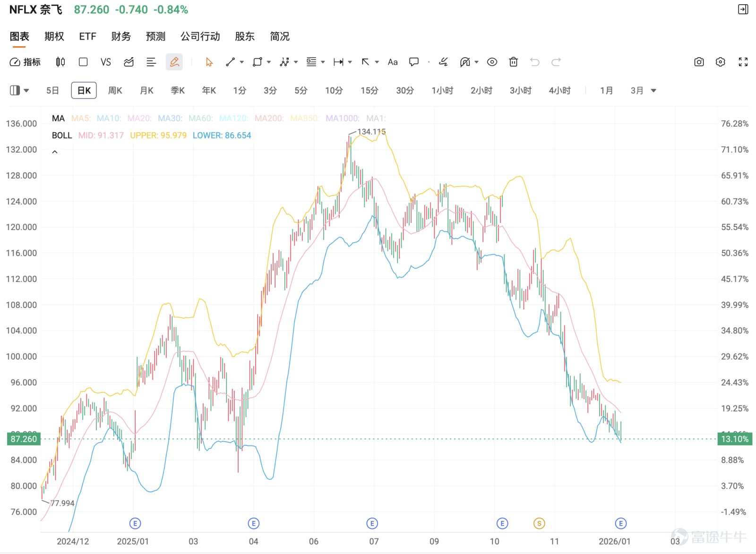Expand the wave pattern dropdown arrow
Viewport: 756px width, 554px height.
[x=296, y=62]
